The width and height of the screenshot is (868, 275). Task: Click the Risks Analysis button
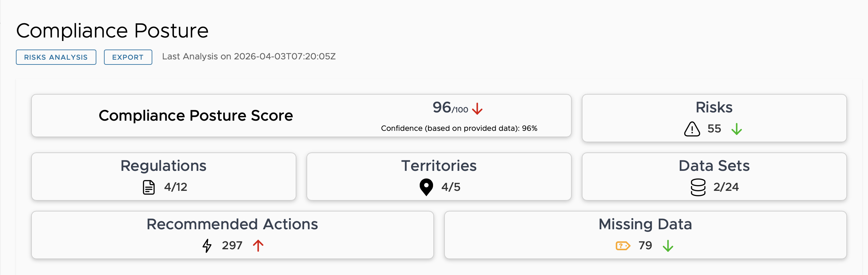click(56, 57)
